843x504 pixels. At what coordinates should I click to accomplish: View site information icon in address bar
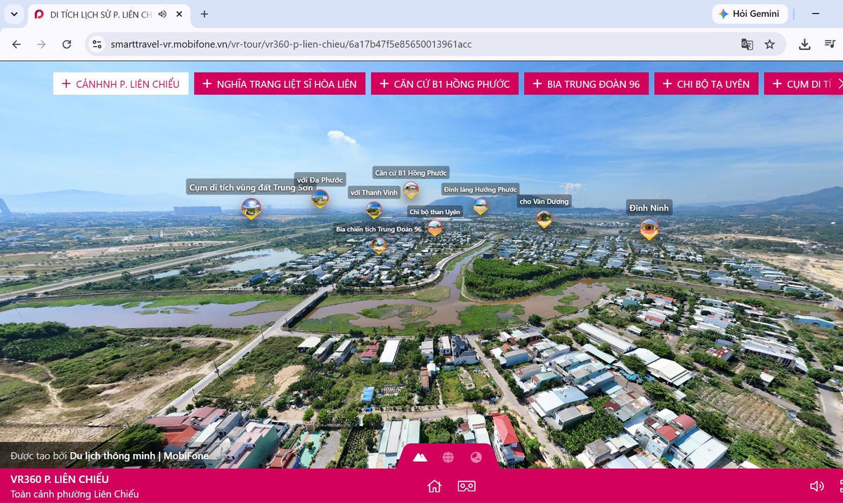[98, 44]
